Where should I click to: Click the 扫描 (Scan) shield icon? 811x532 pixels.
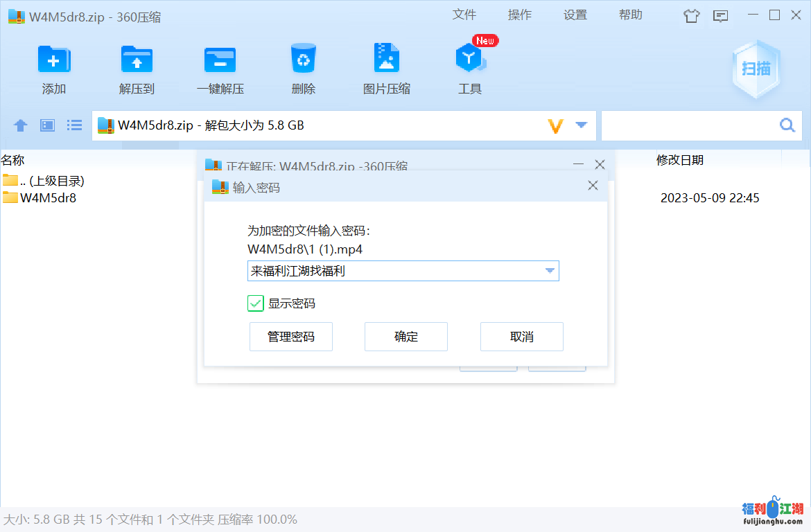click(x=756, y=68)
